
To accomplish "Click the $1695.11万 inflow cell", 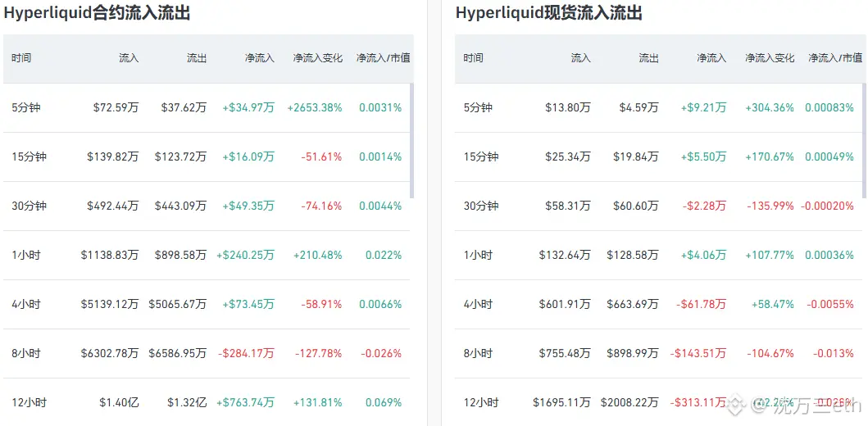I will tap(562, 403).
